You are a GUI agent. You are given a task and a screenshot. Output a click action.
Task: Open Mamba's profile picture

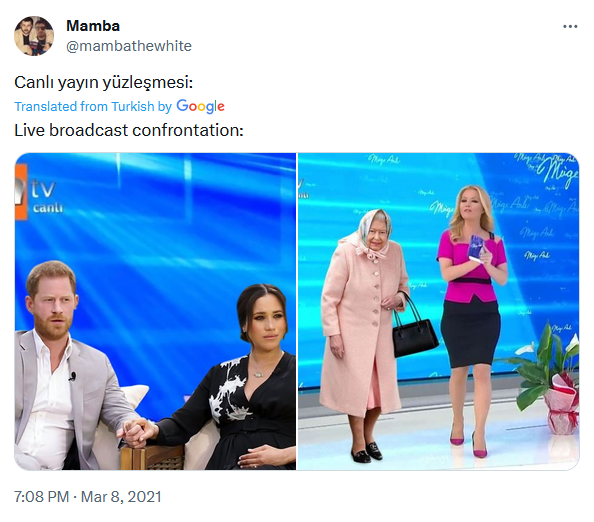point(34,36)
